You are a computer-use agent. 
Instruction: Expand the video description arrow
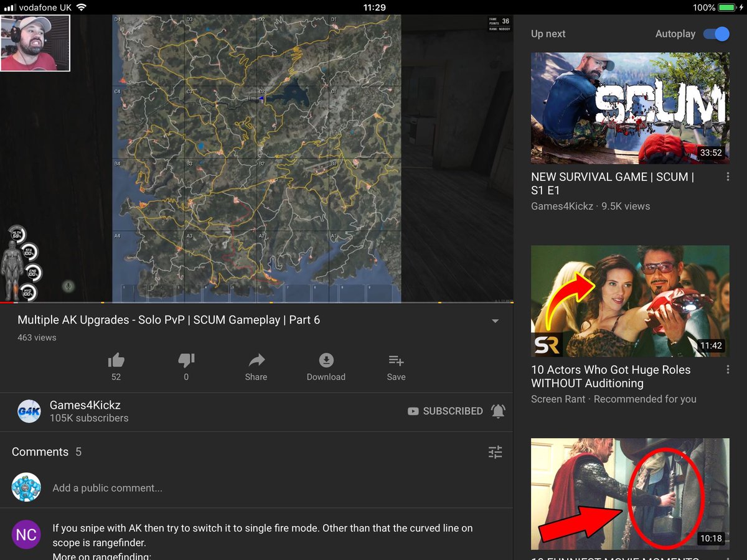pyautogui.click(x=496, y=321)
